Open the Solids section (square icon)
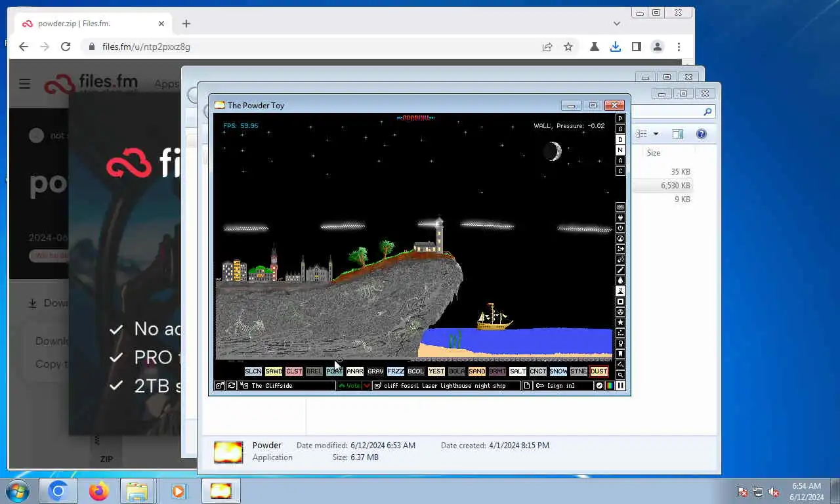840x504 pixels. coord(620,301)
